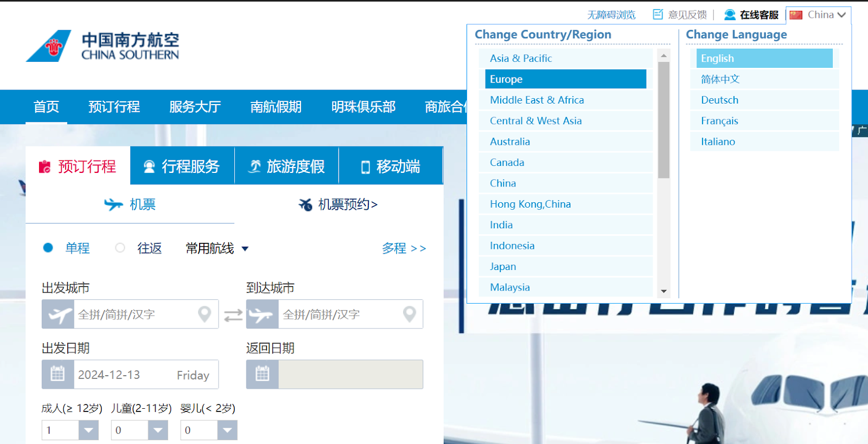Select the one-way 单程 radio button

(48, 248)
